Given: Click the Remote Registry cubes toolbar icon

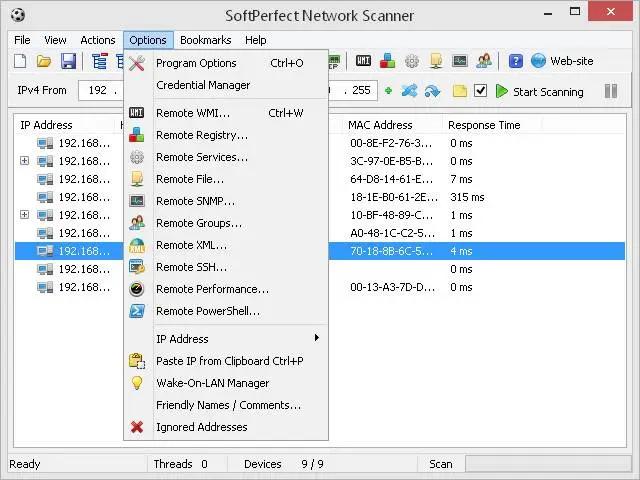Looking at the screenshot, I should tap(387, 61).
